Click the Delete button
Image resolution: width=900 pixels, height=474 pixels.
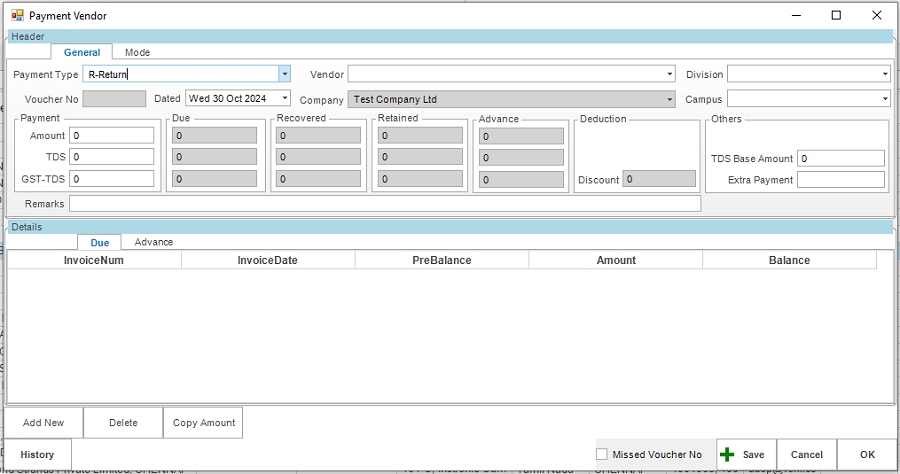click(x=123, y=423)
